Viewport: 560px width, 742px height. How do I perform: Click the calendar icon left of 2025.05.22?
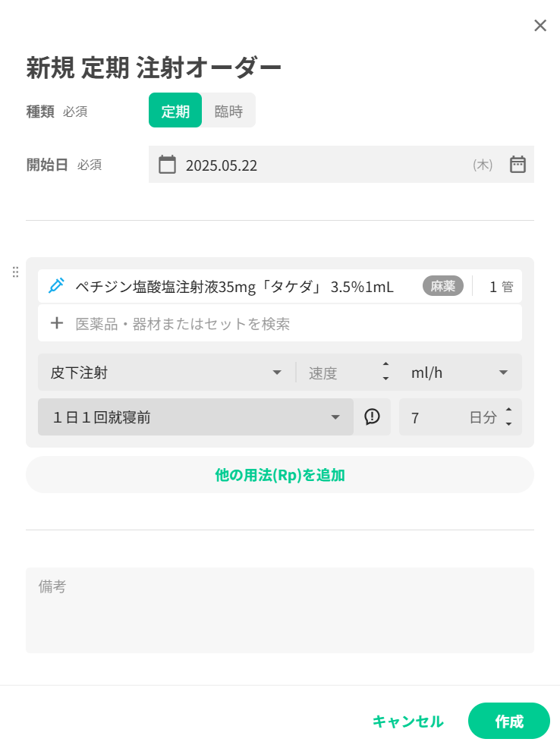167,165
